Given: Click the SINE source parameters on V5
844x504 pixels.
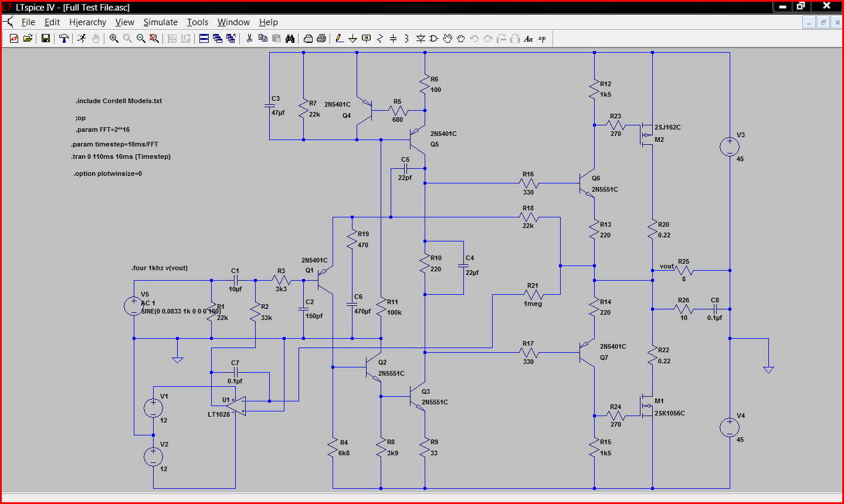Looking at the screenshot, I should pyautogui.click(x=181, y=311).
